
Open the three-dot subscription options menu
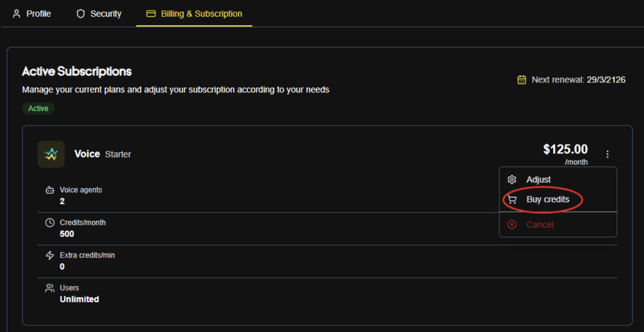tap(607, 154)
